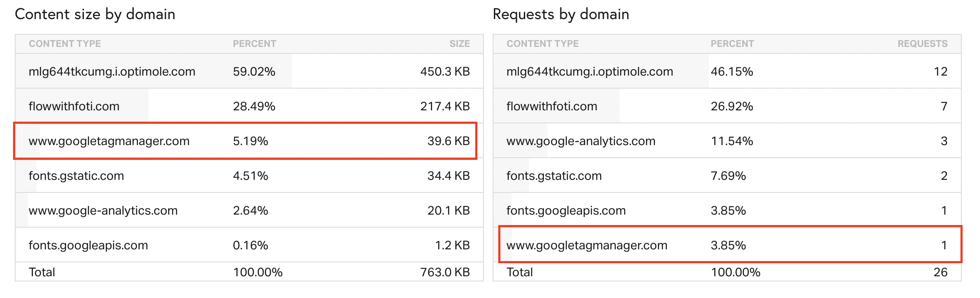This screenshot has width=980, height=298.
Task: Click the 34.4 KB size value
Action: [449, 176]
